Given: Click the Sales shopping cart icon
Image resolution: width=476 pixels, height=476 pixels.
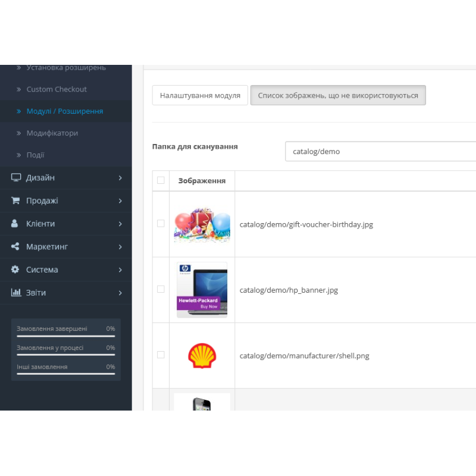Looking at the screenshot, I should click(15, 201).
